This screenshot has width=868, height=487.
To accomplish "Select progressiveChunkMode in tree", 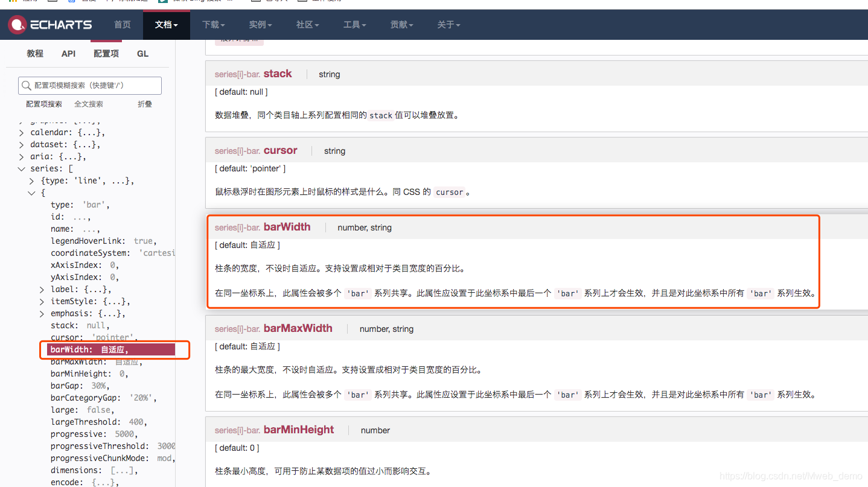I will (x=113, y=458).
